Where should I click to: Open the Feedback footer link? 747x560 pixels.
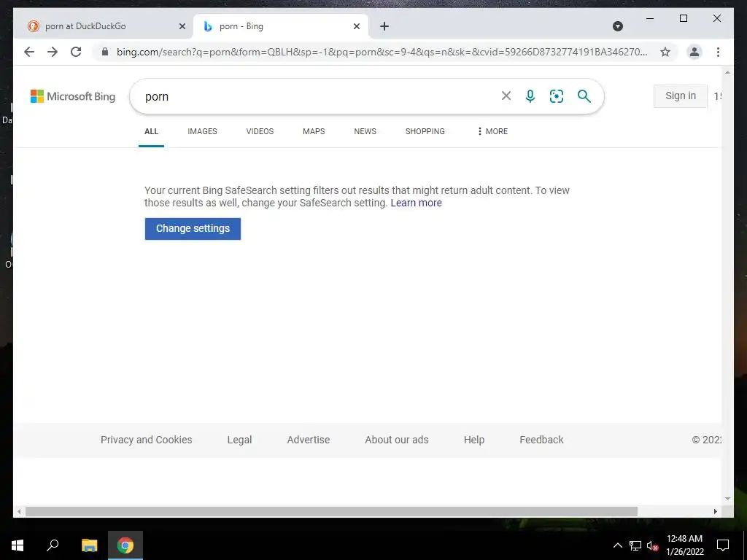click(541, 440)
